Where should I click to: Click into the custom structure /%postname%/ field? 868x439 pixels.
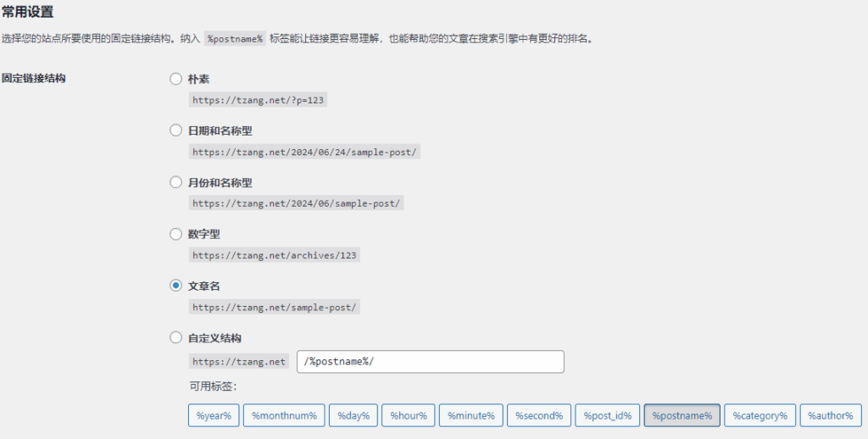tap(430, 362)
